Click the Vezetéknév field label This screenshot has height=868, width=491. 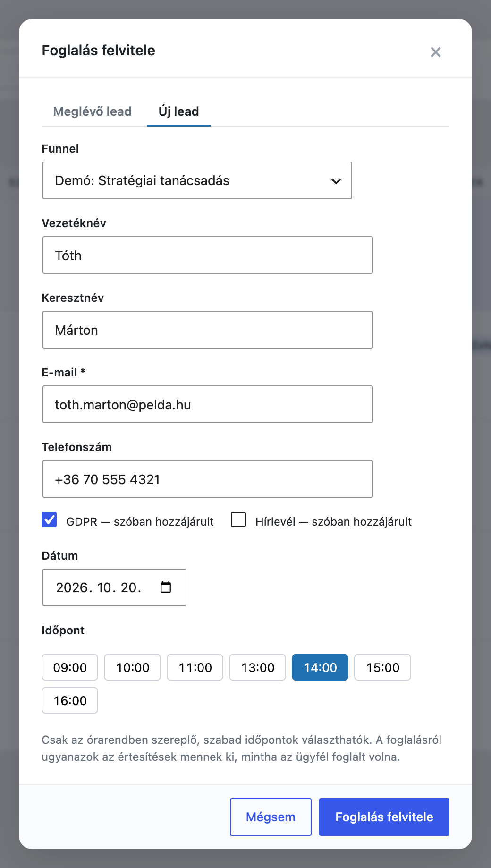coord(74,223)
